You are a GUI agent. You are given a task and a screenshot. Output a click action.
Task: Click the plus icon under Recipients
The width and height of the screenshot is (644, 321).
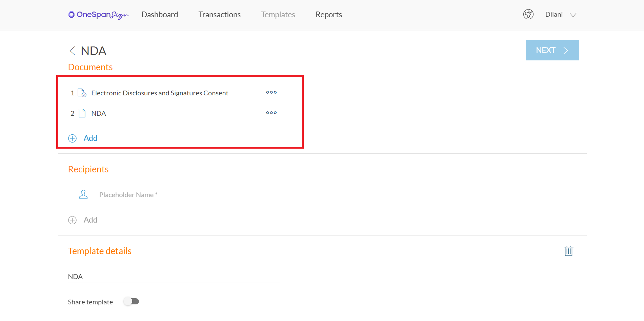point(73,220)
